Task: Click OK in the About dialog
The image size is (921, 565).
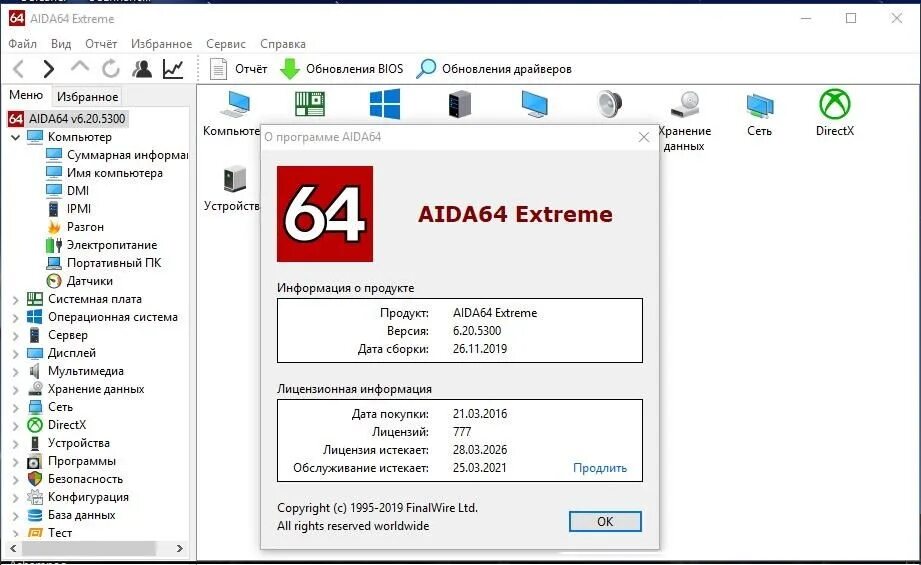Action: point(605,522)
